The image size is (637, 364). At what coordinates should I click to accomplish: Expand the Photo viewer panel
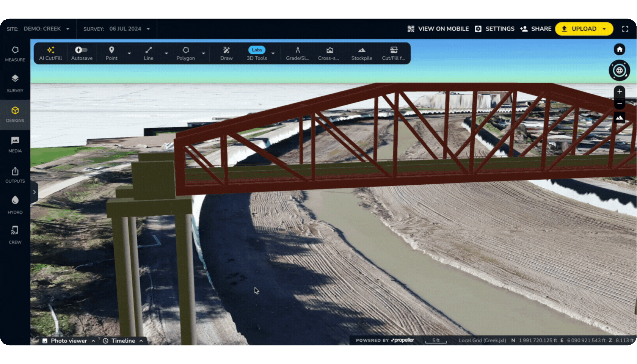pyautogui.click(x=69, y=341)
